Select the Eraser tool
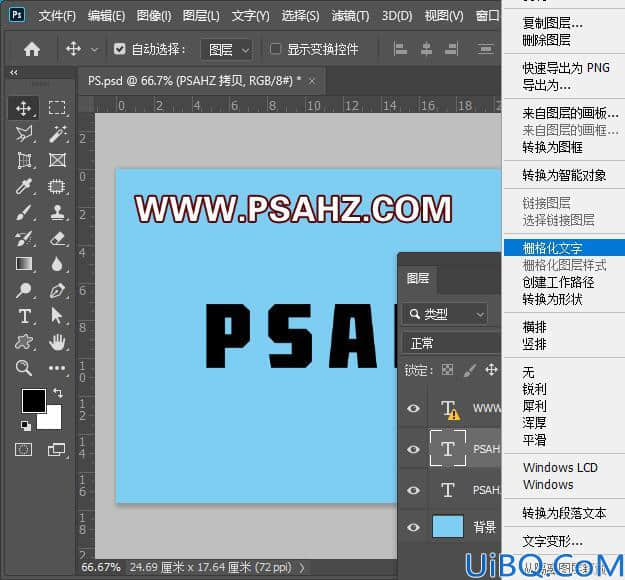625x580 pixels. [x=58, y=239]
